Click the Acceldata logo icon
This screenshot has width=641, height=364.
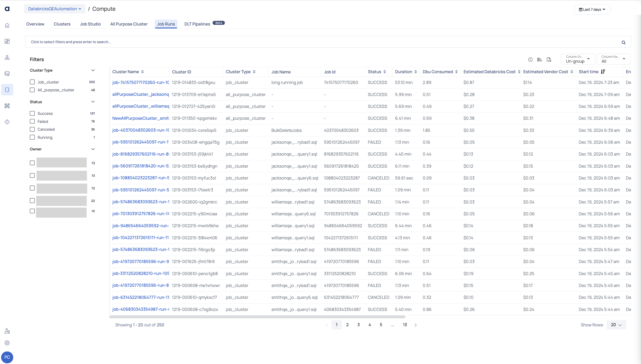7,9
